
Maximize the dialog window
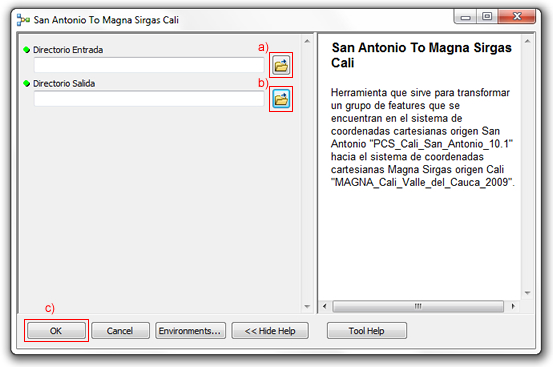pyautogui.click(x=487, y=17)
